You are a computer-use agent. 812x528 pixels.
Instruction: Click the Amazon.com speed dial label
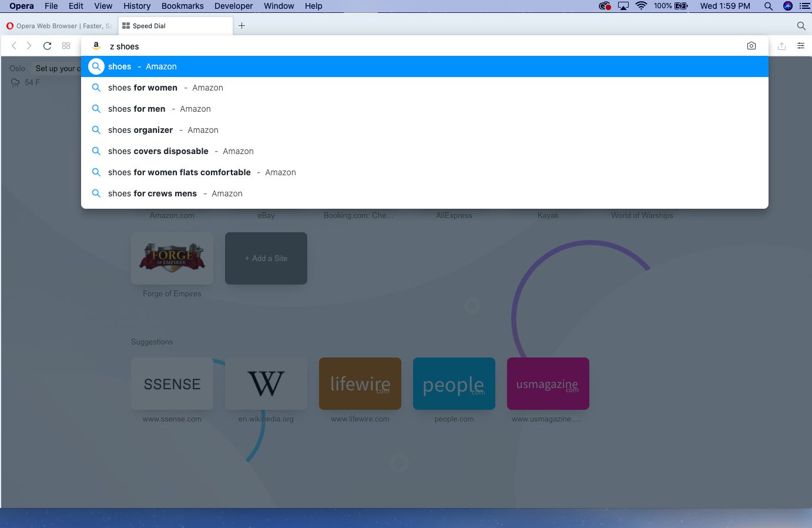pyautogui.click(x=172, y=216)
